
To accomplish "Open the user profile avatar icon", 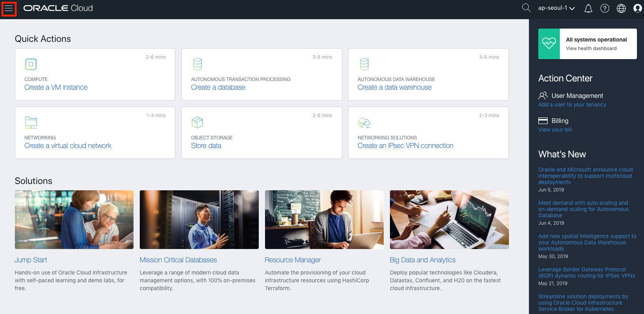I will pyautogui.click(x=638, y=8).
